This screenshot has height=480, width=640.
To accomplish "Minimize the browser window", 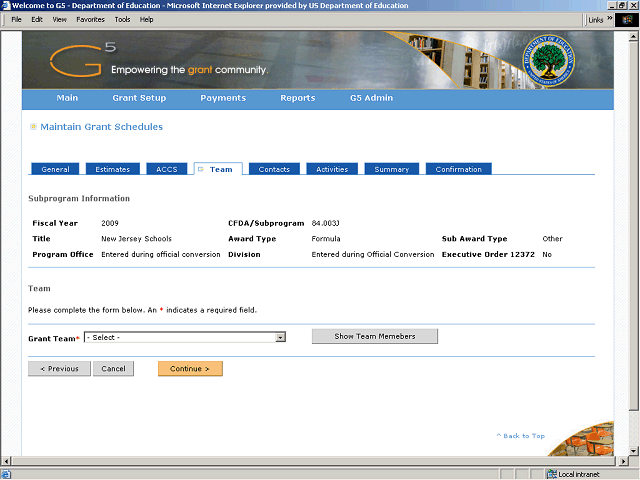I will (612, 5).
